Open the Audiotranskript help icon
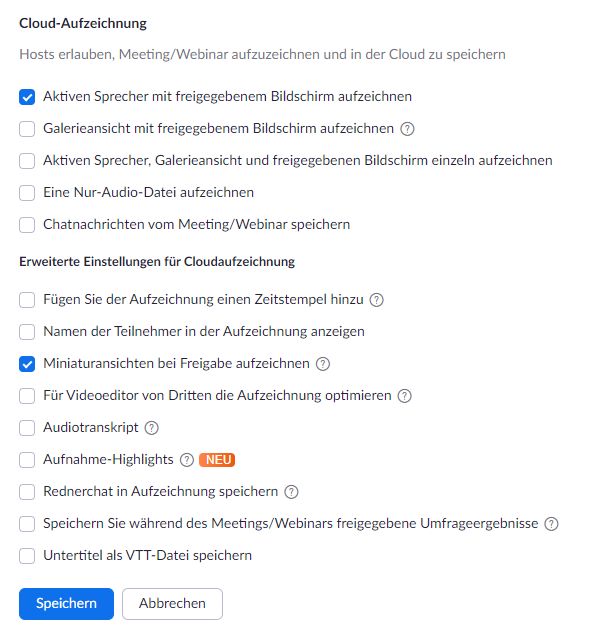This screenshot has height=633, width=612. tap(151, 428)
